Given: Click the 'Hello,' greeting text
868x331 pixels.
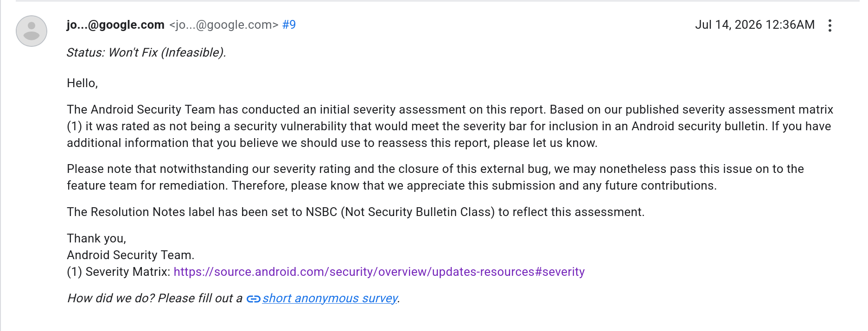Looking at the screenshot, I should point(83,83).
